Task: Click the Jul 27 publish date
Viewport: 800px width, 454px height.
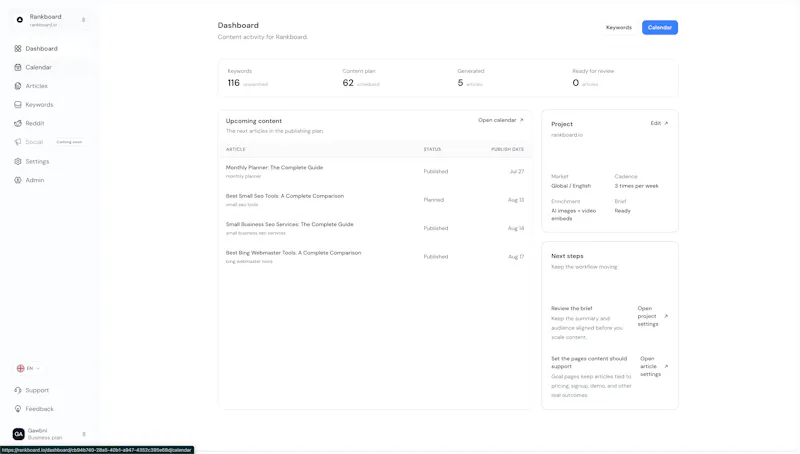Action: pos(516,171)
